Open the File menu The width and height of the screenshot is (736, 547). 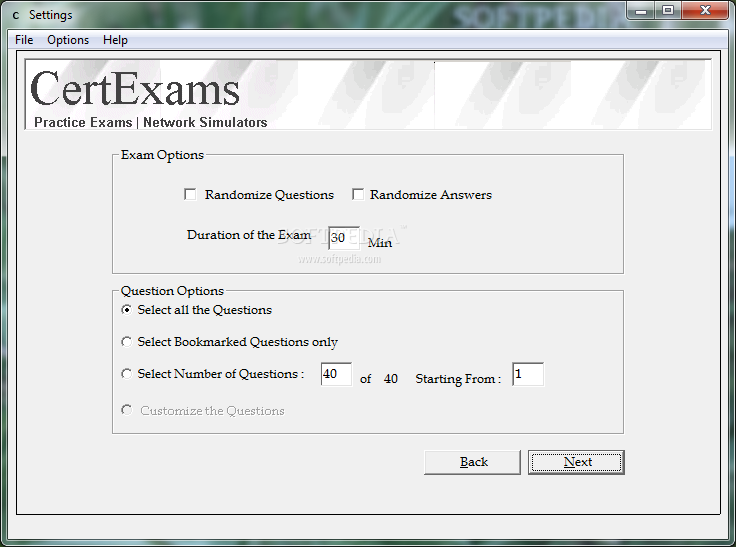point(24,40)
